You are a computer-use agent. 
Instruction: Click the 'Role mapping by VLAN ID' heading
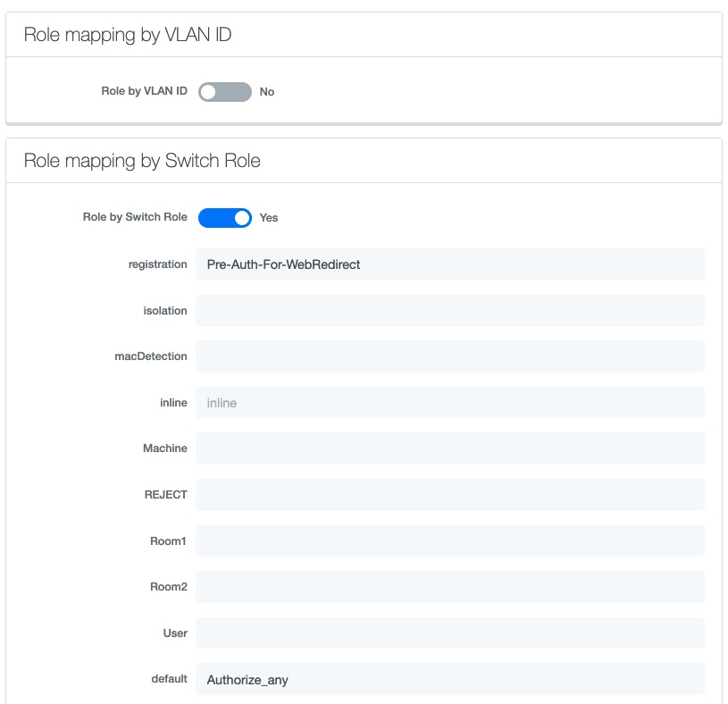click(128, 35)
